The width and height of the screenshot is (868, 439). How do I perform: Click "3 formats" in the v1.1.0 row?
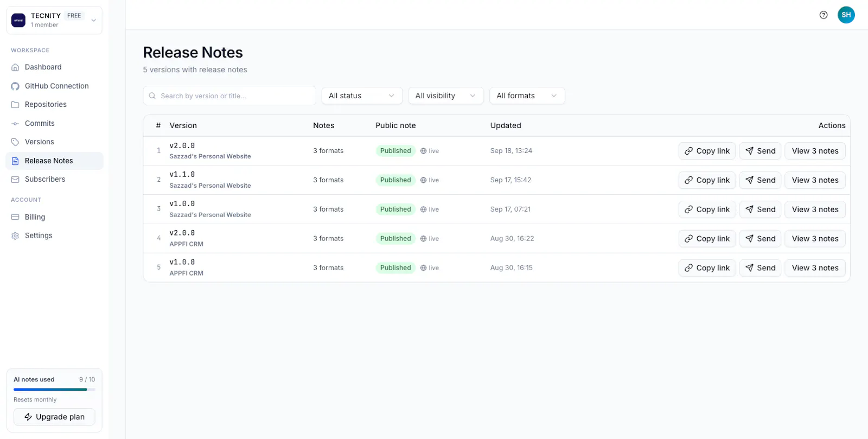click(x=328, y=180)
